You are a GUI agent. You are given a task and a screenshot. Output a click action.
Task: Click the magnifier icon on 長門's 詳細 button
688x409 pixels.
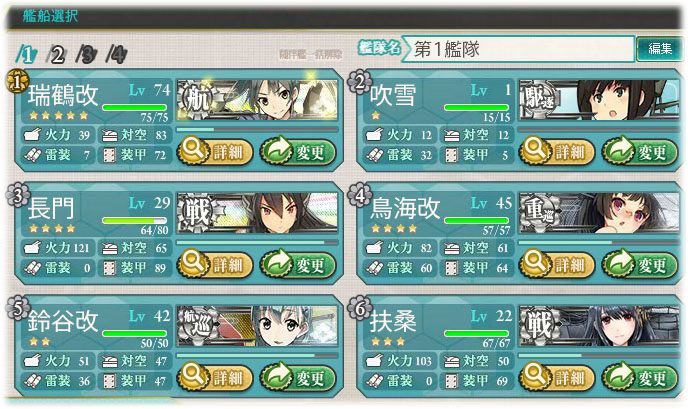[x=193, y=262]
